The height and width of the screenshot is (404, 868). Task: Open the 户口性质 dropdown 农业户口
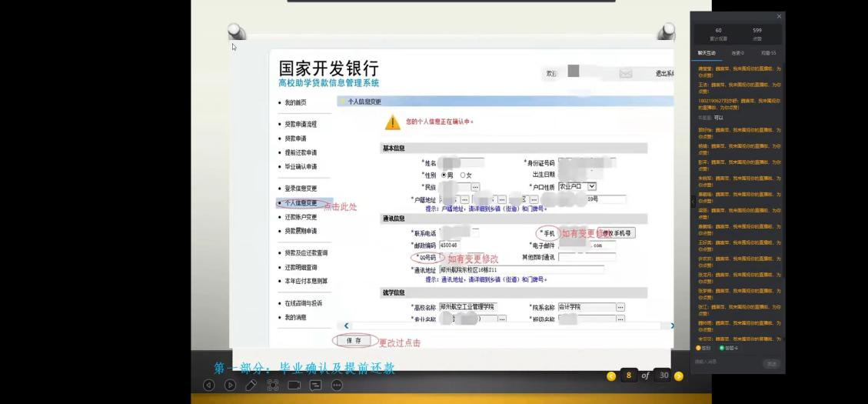tap(577, 187)
